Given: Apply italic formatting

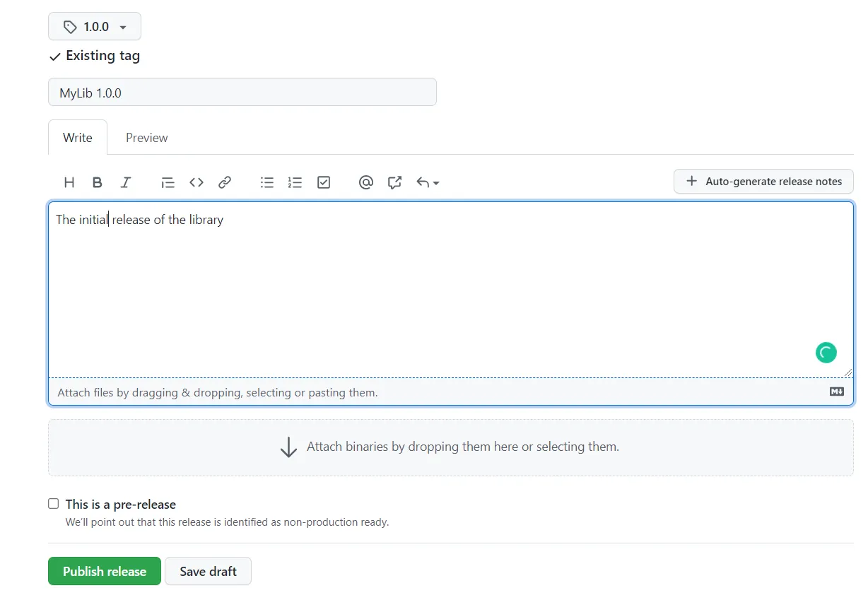Looking at the screenshot, I should pyautogui.click(x=126, y=182).
